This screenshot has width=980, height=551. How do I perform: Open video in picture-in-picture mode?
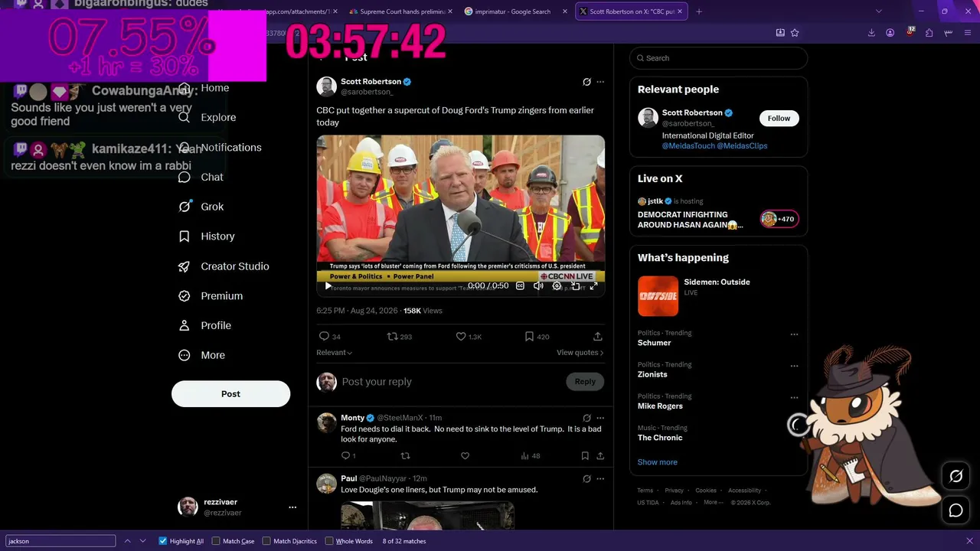pos(575,286)
